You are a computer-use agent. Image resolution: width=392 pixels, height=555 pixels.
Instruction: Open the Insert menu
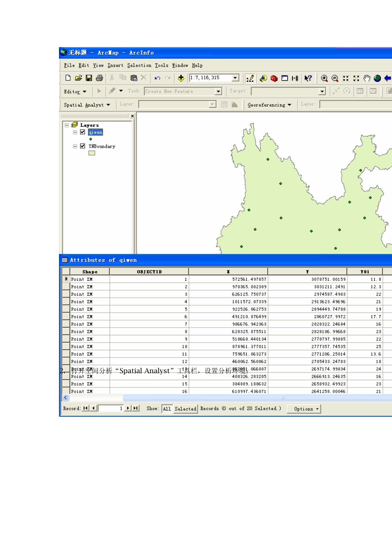(x=116, y=65)
